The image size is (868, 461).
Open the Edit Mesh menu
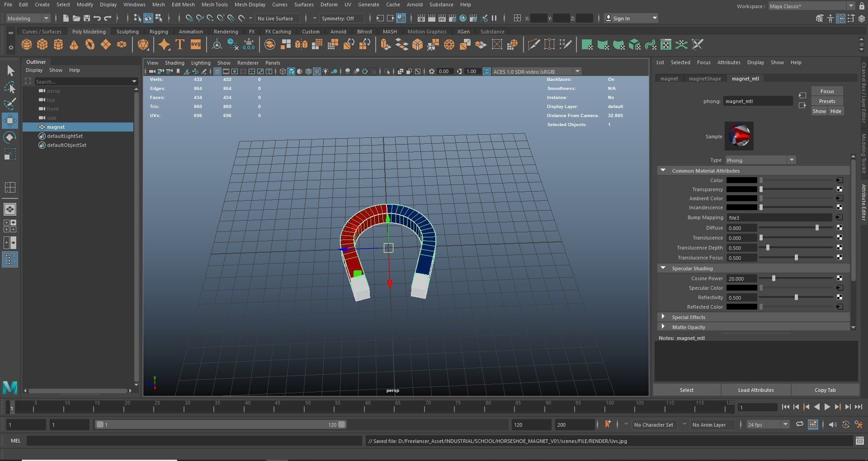[x=183, y=5]
